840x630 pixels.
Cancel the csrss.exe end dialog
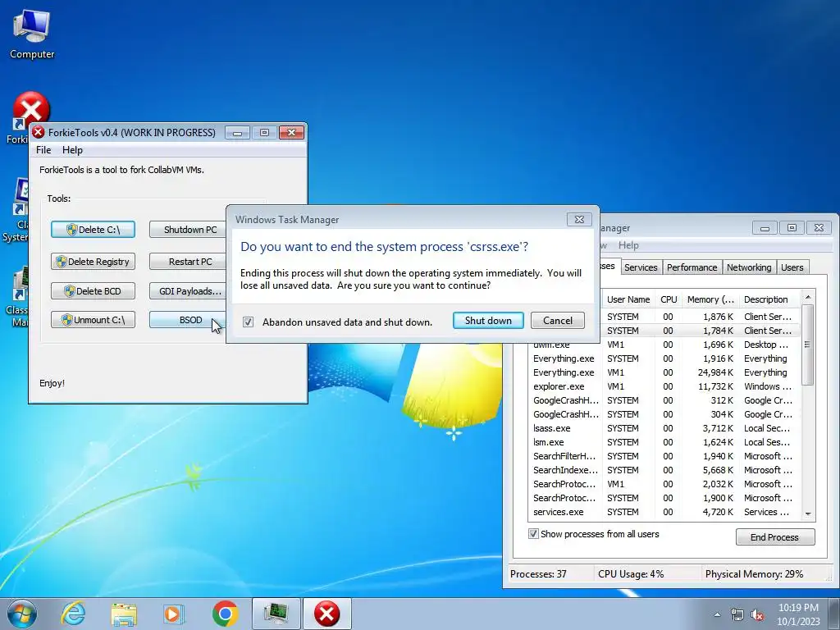558,321
